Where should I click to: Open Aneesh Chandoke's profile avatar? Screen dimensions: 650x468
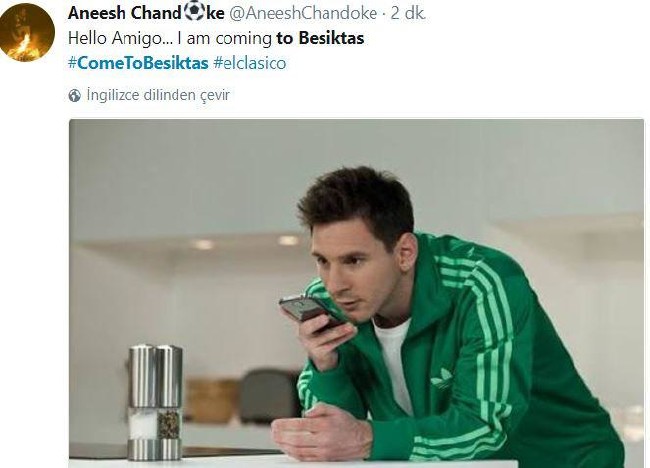tap(27, 32)
